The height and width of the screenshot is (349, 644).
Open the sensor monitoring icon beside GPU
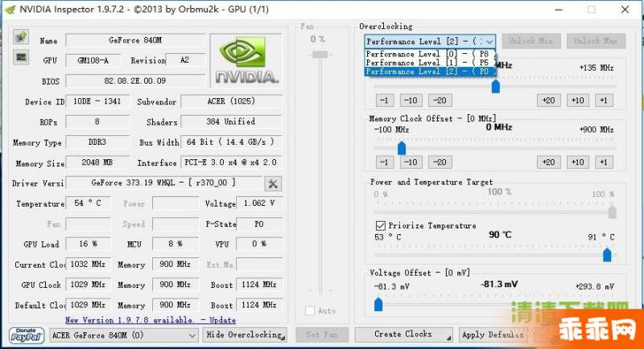[21, 57]
